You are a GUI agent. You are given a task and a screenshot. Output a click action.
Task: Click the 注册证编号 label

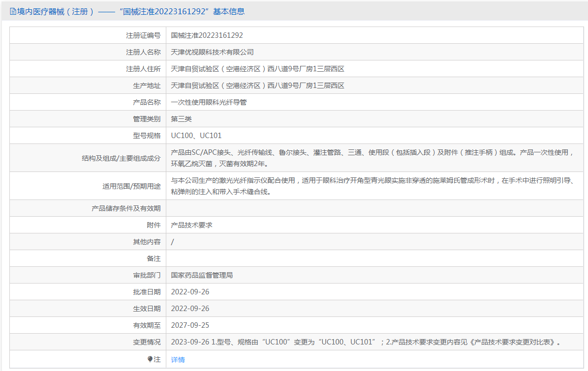coord(143,35)
